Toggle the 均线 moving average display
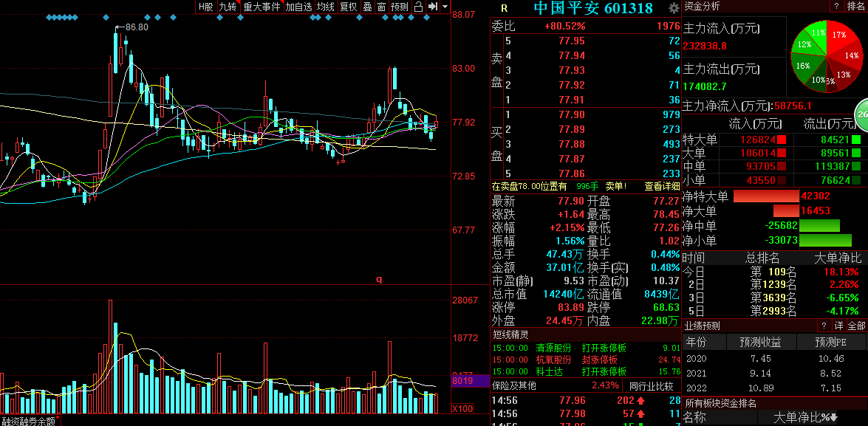The width and height of the screenshot is (868, 426). click(x=326, y=7)
